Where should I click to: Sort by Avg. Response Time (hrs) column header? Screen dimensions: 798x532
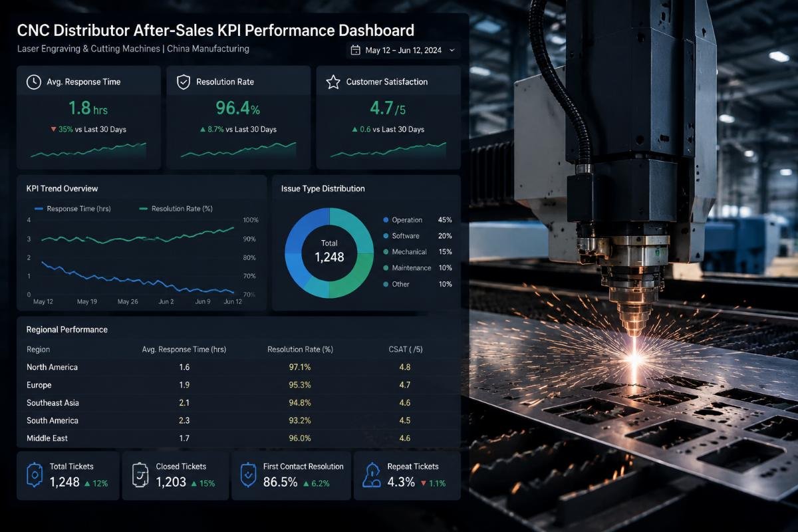tap(184, 349)
